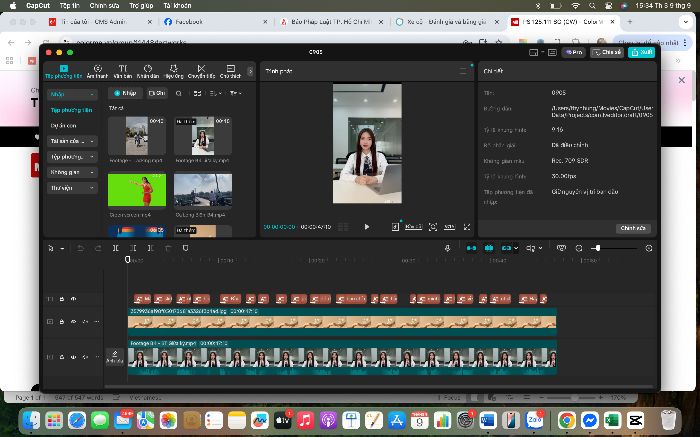Search the media library
Screen dimensions: 700x437
coord(179,93)
